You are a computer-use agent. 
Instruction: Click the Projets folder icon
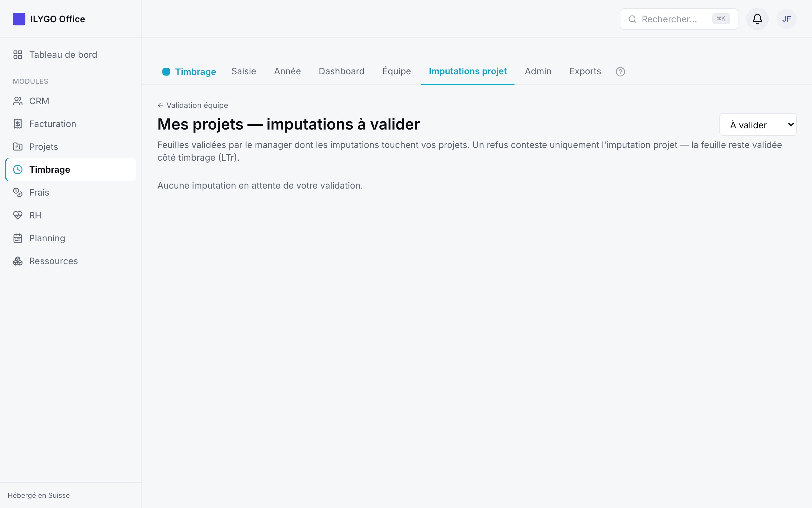coord(18,147)
